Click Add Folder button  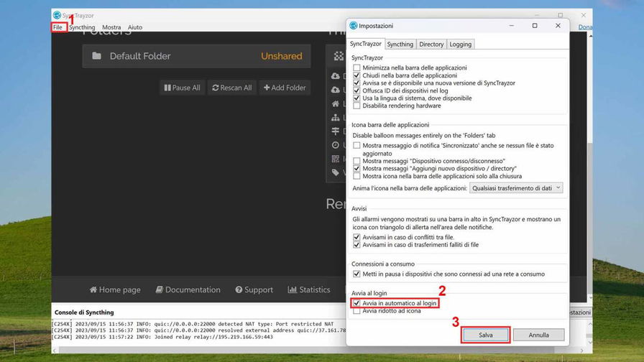[285, 88]
